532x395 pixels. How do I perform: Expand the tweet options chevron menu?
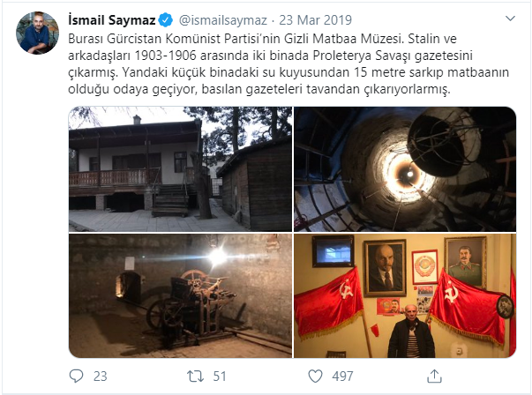click(510, 19)
